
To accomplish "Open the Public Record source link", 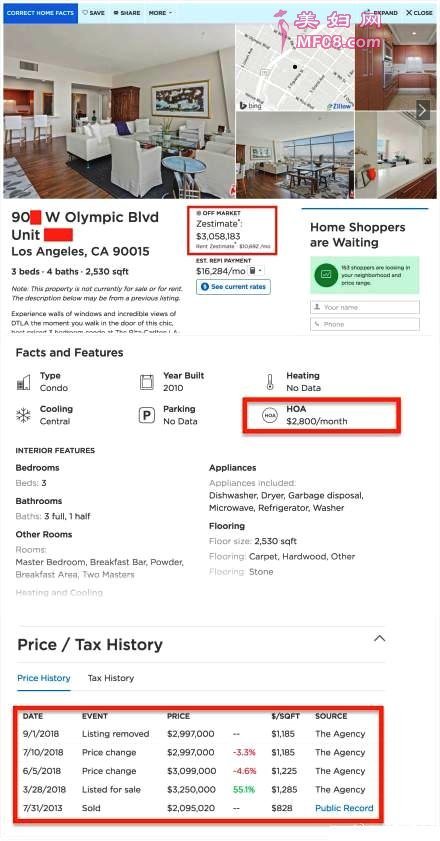I will tap(344, 808).
